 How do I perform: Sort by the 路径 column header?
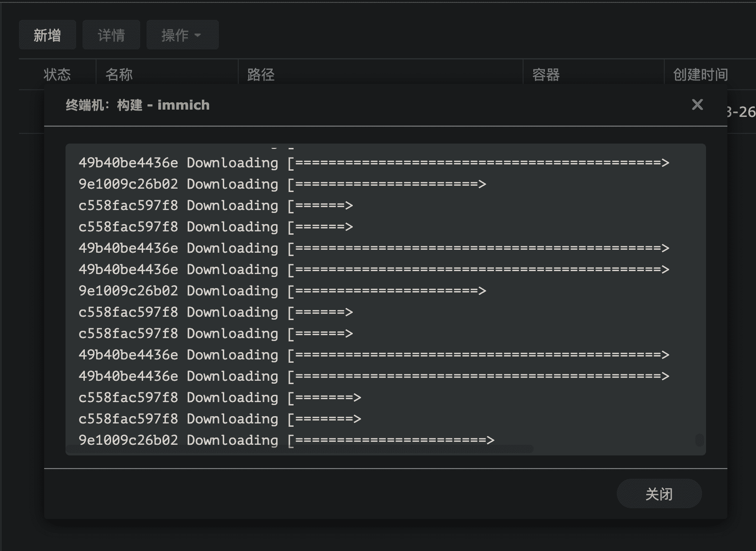(x=380, y=74)
